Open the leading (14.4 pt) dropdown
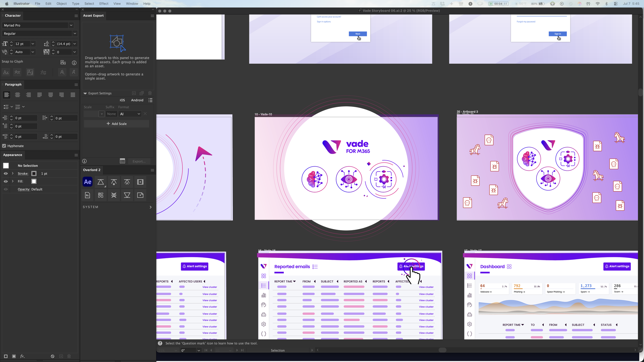The height and width of the screenshot is (362, 644). coord(75,44)
